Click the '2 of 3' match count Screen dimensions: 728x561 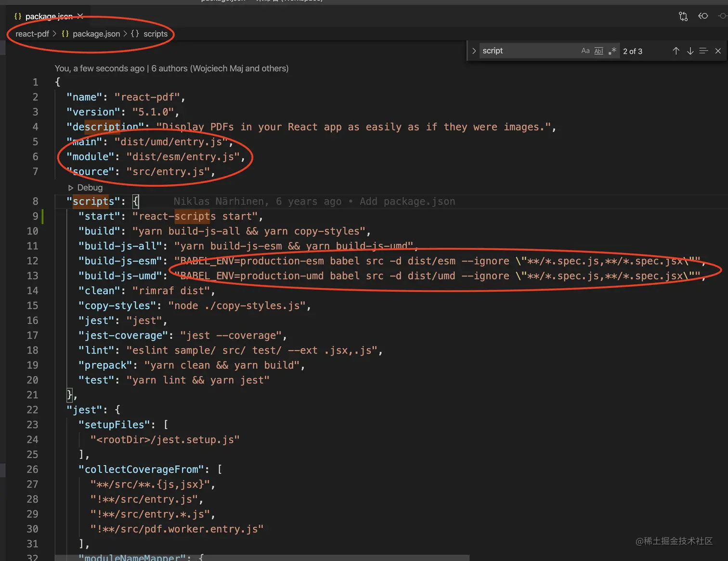pos(633,51)
